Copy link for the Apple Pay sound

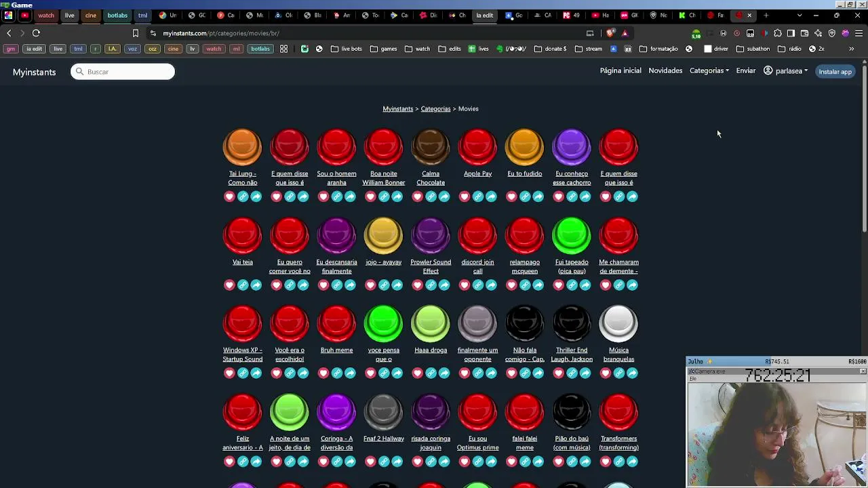[478, 197]
